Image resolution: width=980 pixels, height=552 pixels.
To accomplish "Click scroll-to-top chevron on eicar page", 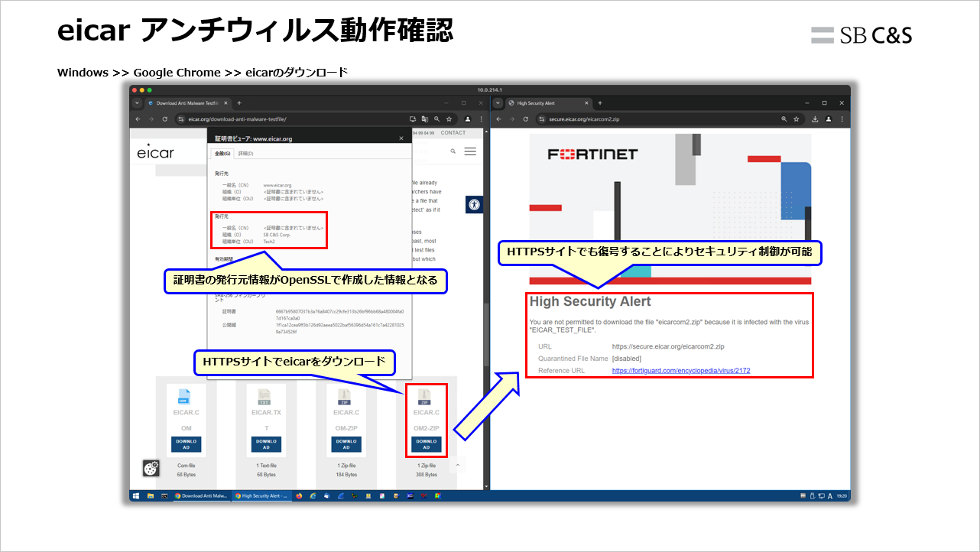I will point(458,465).
